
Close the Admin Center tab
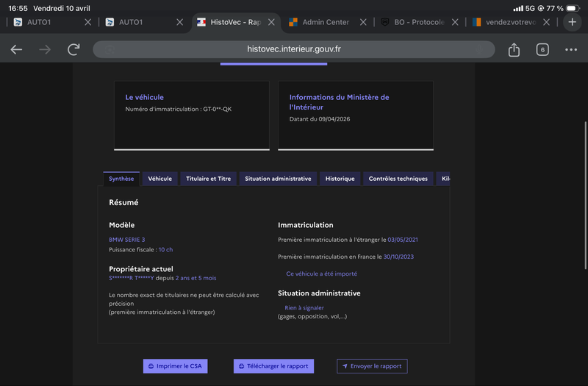363,22
